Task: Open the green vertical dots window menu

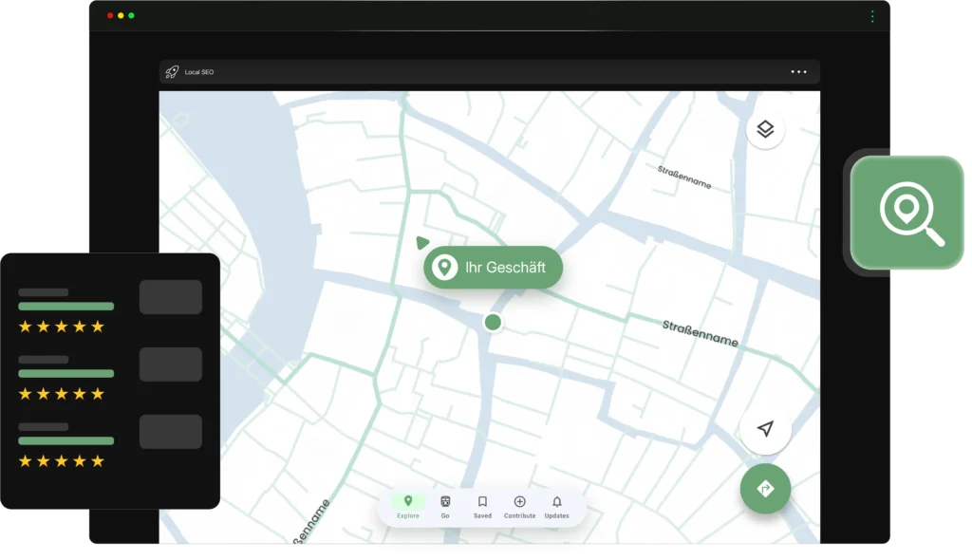Action: [x=872, y=16]
